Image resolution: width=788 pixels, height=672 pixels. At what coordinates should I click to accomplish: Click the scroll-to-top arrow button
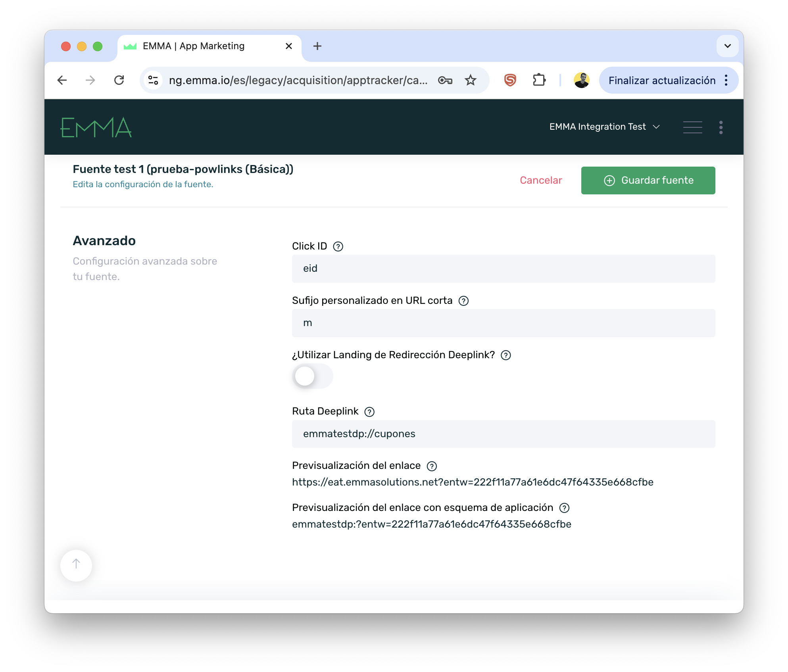coord(76,565)
